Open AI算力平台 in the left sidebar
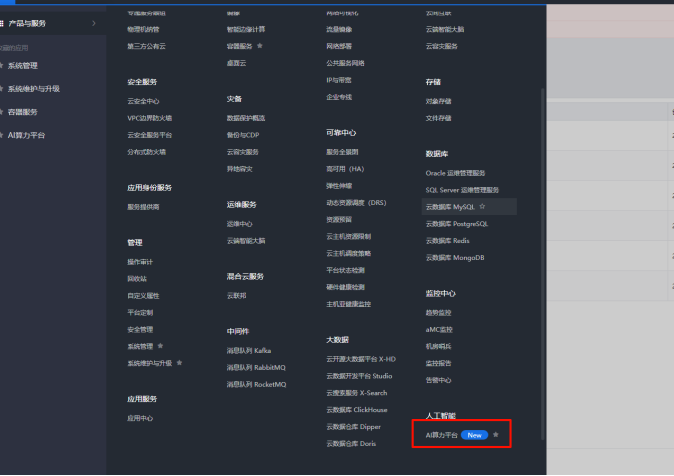Screen dimensions: 674x476 [26, 135]
